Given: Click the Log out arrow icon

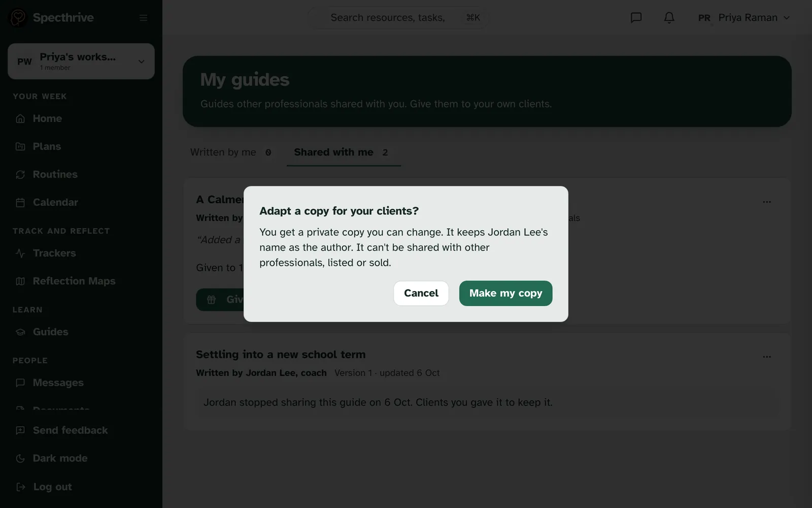Looking at the screenshot, I should tap(21, 487).
